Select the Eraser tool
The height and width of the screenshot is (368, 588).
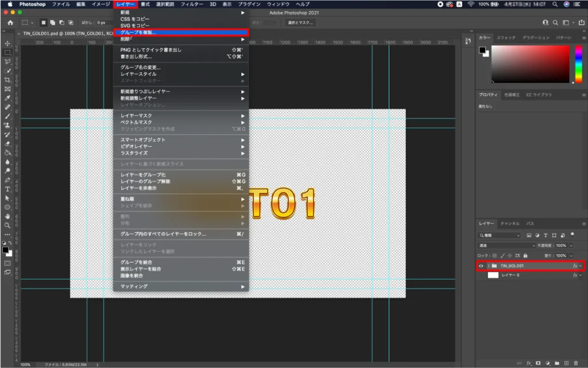coord(7,143)
